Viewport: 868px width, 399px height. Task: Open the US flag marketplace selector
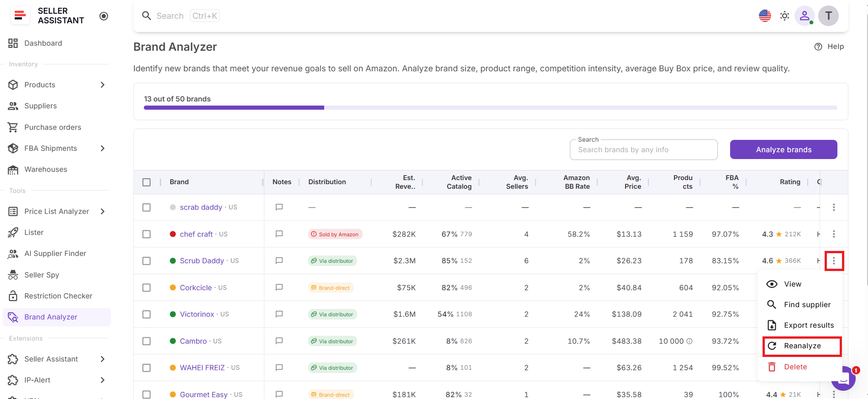click(765, 16)
